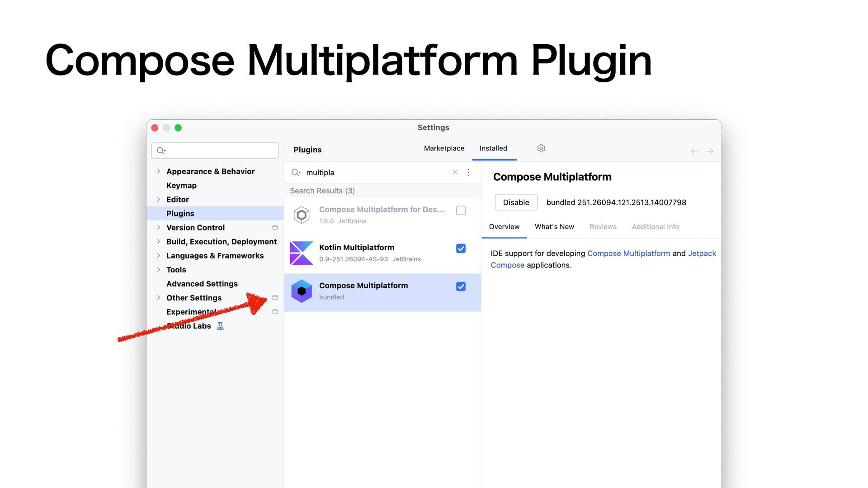Click project-level icon beside Version Control
This screenshot has width=868, height=488.
coord(275,227)
